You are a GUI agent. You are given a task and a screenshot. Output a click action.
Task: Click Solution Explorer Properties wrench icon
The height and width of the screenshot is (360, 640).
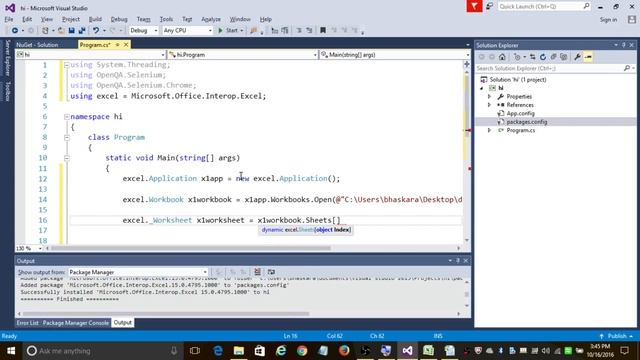tap(577, 57)
